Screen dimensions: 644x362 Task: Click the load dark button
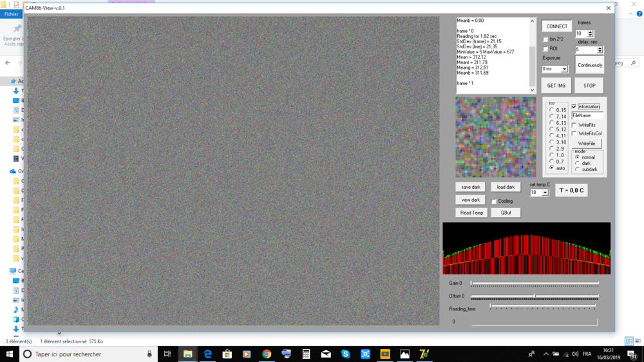tap(506, 187)
